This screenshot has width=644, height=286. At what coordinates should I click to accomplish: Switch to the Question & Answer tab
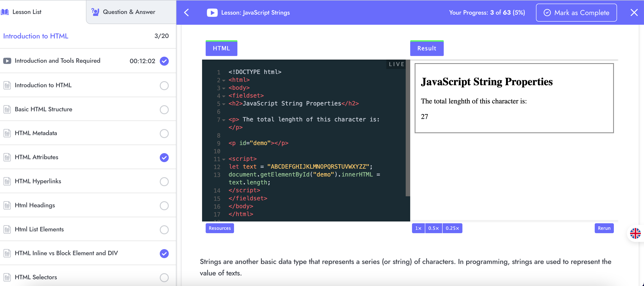[129, 12]
